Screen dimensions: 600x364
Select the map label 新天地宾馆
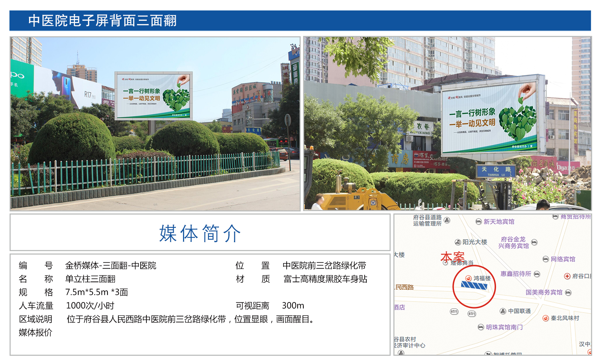click(x=499, y=222)
